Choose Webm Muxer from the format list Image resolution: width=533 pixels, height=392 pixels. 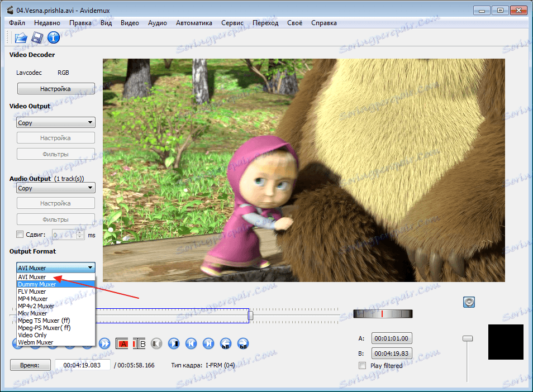(x=56, y=342)
